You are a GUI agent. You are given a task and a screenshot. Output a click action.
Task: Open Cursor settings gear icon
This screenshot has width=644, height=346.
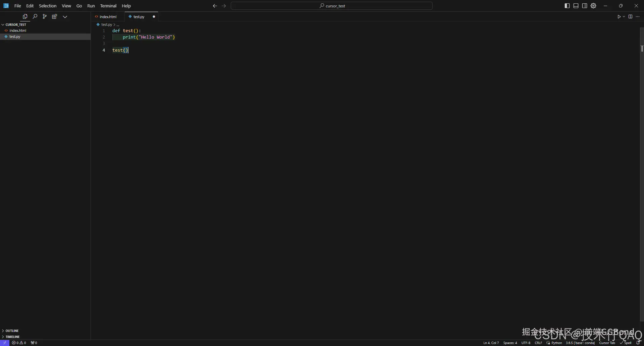593,6
